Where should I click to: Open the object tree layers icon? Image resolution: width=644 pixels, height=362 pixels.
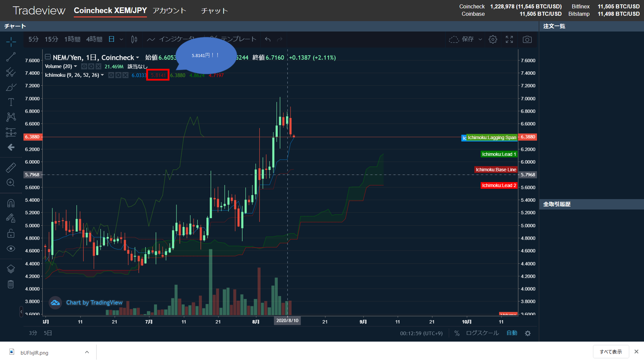[x=11, y=269]
